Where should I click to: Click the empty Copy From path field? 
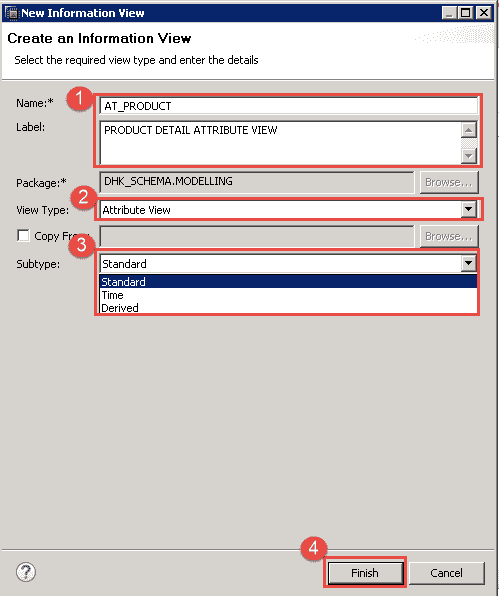[x=257, y=236]
